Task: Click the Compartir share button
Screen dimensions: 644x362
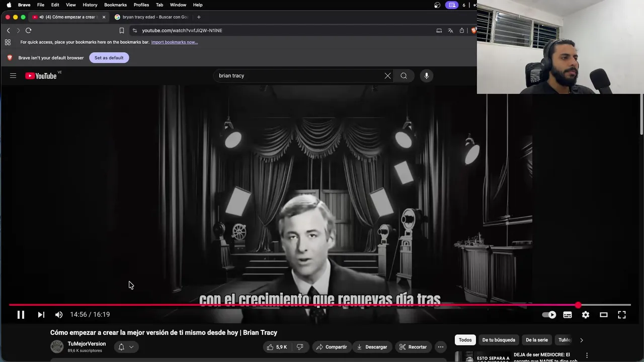Action: point(332,347)
